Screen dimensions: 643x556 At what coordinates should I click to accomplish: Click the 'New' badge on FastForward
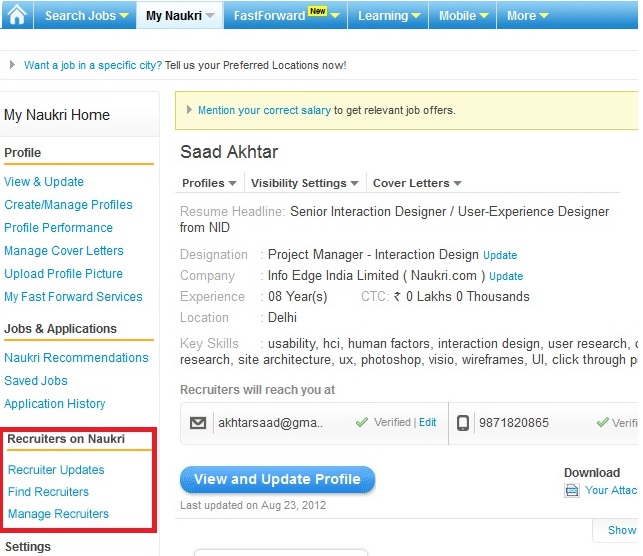coord(317,11)
